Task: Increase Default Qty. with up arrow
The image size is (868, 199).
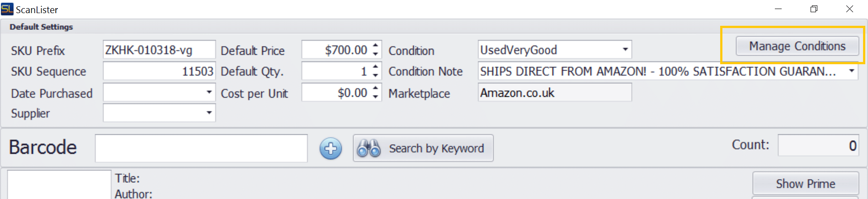Action: click(x=375, y=66)
